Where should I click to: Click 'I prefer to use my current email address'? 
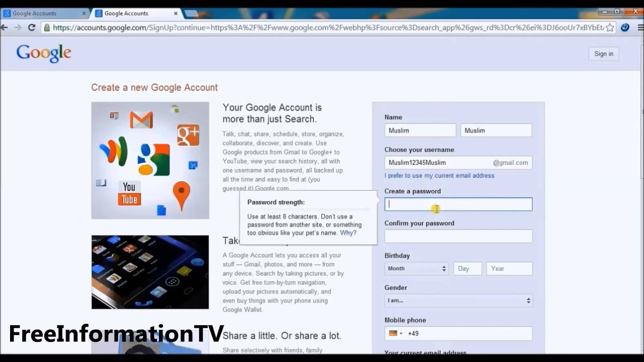point(439,175)
